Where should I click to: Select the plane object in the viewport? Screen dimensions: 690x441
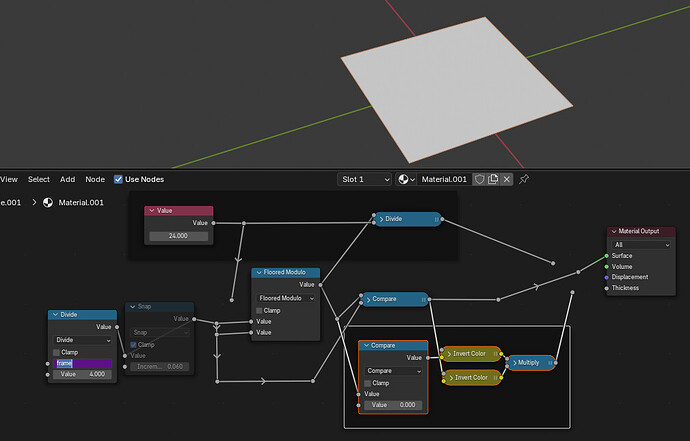(455, 90)
